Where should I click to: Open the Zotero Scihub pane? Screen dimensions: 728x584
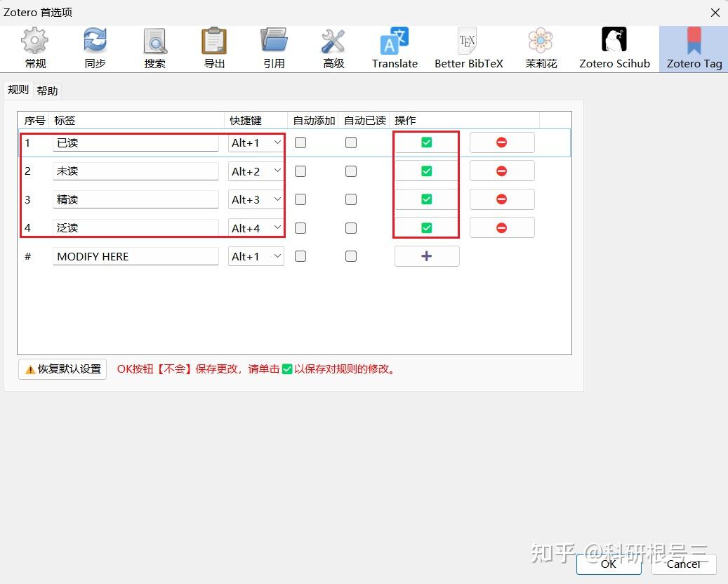tap(614, 48)
